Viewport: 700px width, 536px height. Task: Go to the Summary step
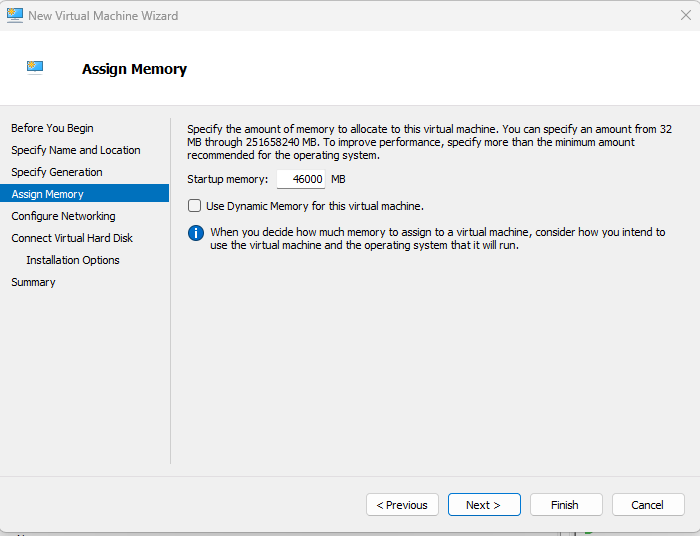click(33, 282)
